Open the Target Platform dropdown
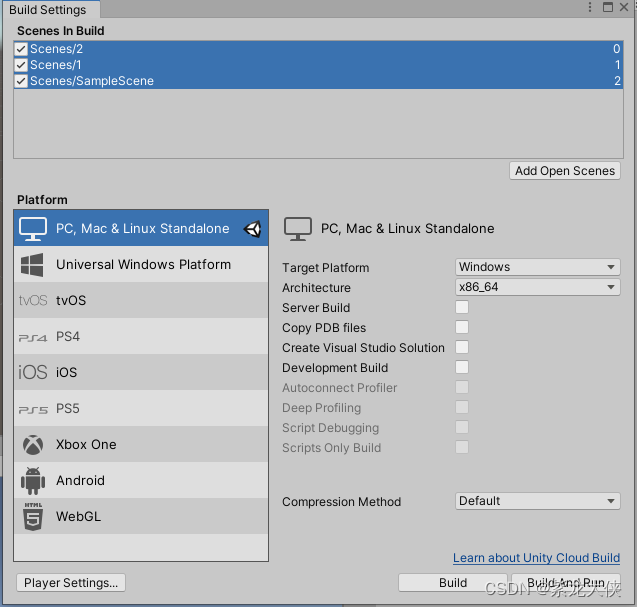 click(537, 267)
